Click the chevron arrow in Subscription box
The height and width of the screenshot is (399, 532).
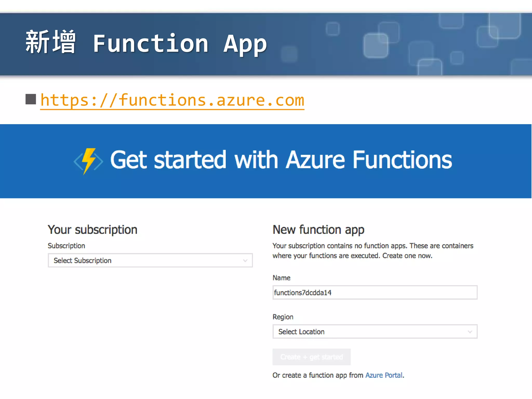245,261
